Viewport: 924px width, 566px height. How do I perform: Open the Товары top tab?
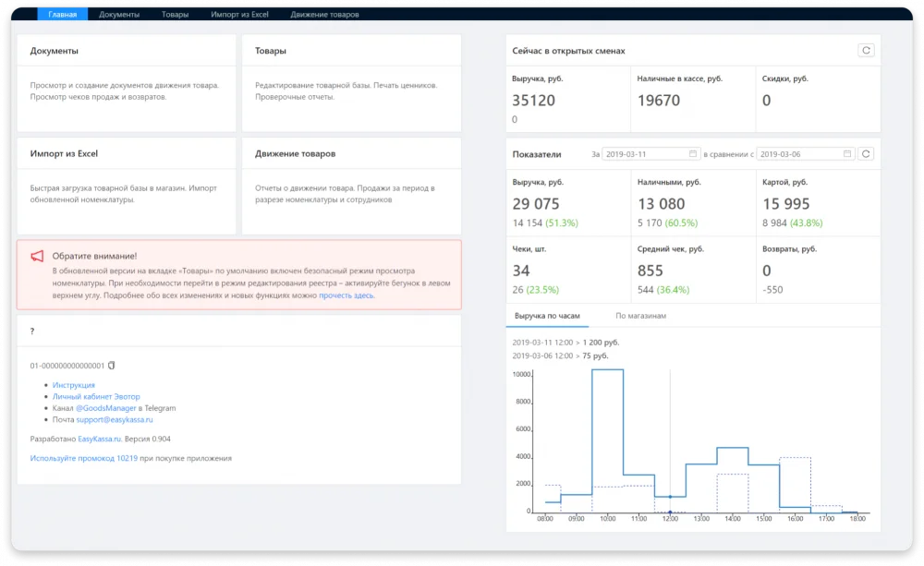click(175, 15)
